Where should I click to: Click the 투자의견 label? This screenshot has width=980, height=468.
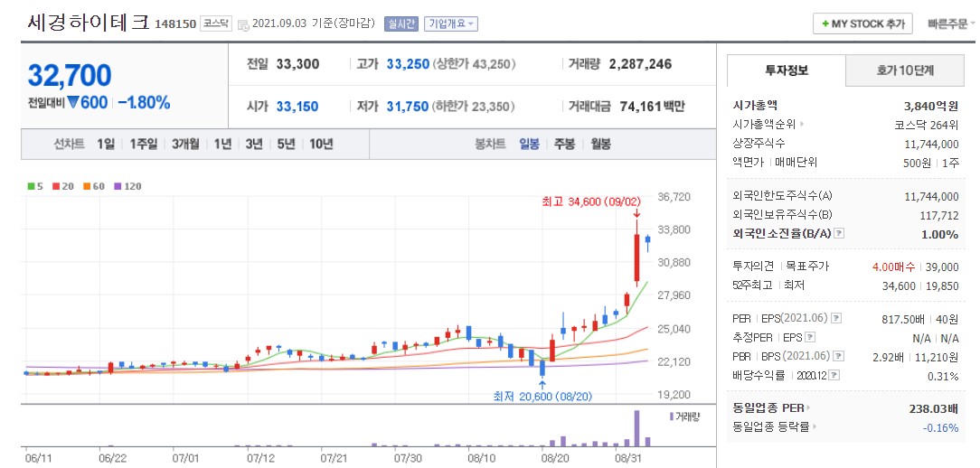[752, 267]
